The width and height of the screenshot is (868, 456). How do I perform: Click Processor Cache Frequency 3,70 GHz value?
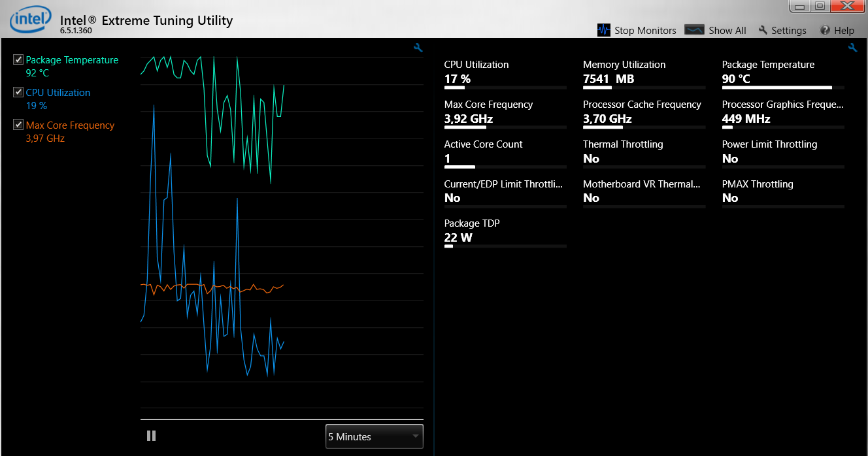[607, 119]
